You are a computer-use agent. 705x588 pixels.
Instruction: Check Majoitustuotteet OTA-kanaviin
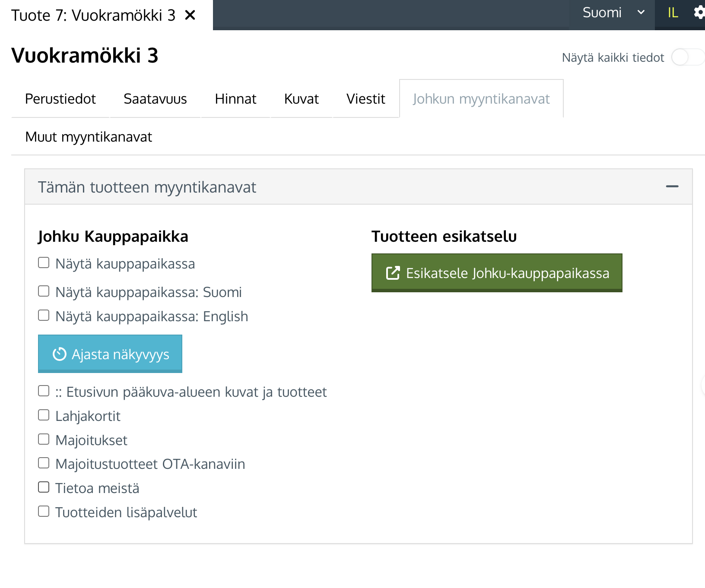click(x=44, y=463)
